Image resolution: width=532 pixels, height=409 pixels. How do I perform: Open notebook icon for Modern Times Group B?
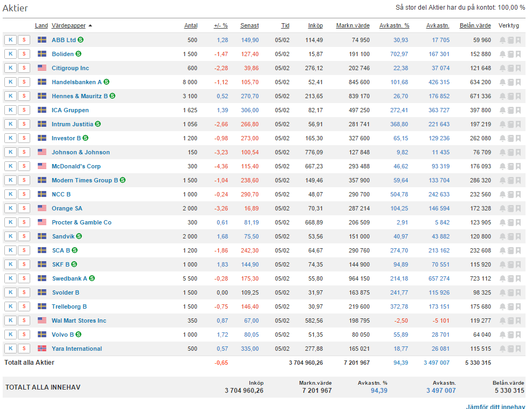click(510, 180)
